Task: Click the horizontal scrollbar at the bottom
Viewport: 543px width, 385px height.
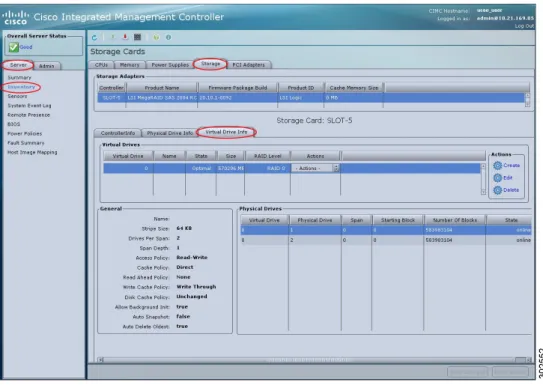Action: pos(314,360)
